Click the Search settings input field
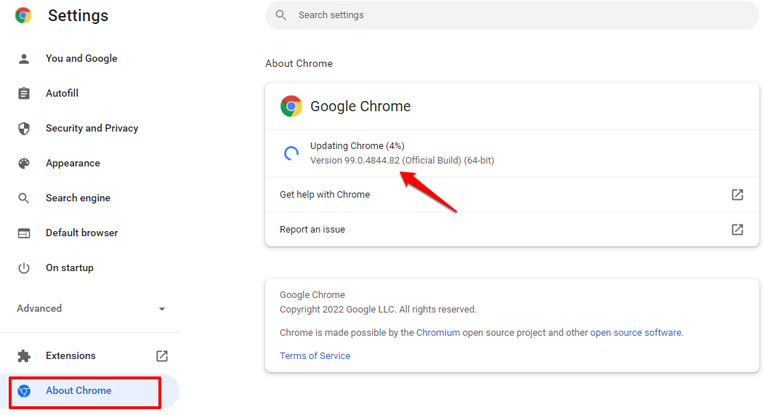The image size is (768, 415). click(512, 15)
